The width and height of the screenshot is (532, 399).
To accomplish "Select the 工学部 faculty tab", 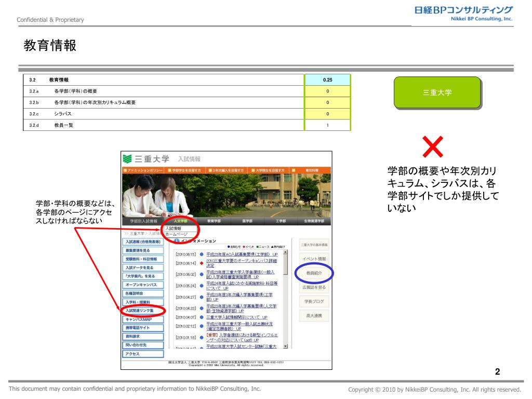I will click(x=281, y=221).
